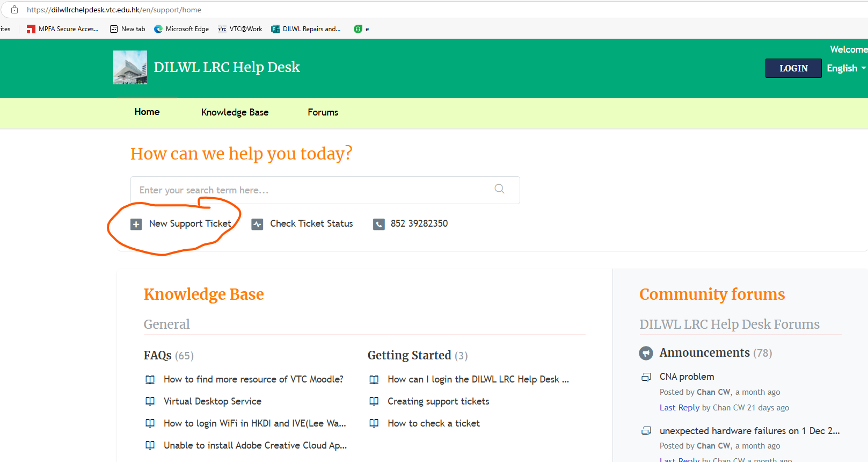Open the CNA problem topic
Screen dimensions: 868x462
[x=687, y=377]
